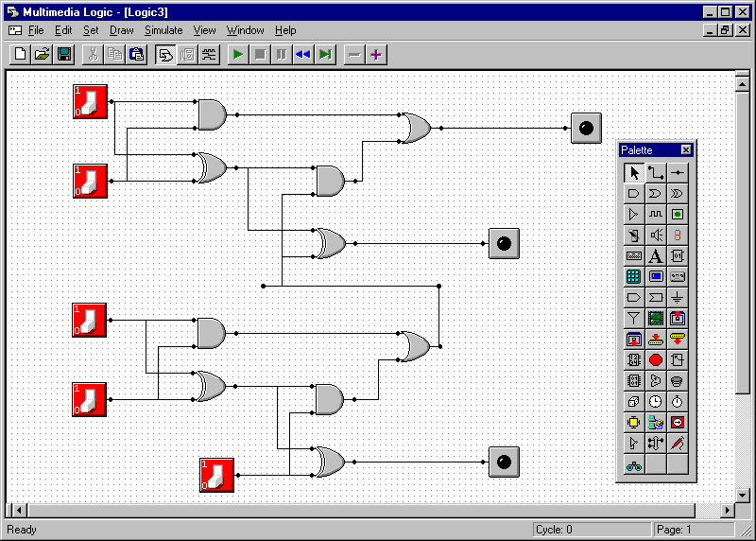The image size is (756, 541).
Task: Click the Run simulation green play button
Action: coord(237,54)
